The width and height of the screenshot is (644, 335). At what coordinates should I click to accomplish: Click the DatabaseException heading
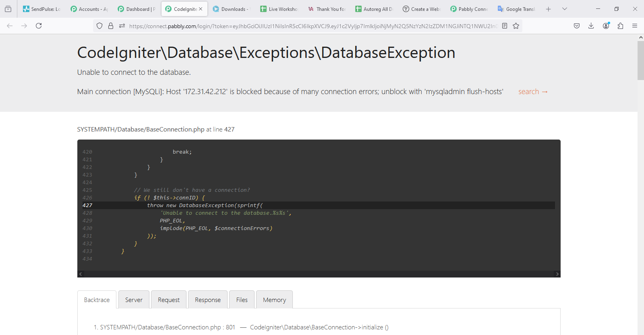(x=266, y=53)
